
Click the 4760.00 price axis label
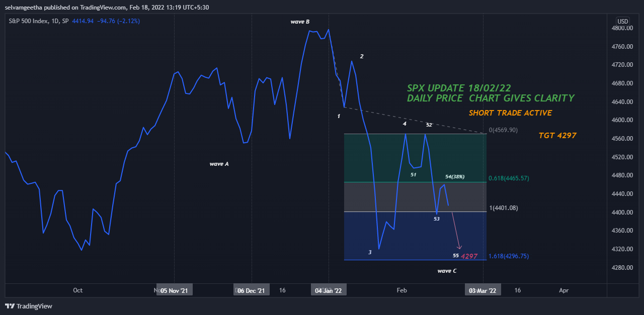pos(621,47)
